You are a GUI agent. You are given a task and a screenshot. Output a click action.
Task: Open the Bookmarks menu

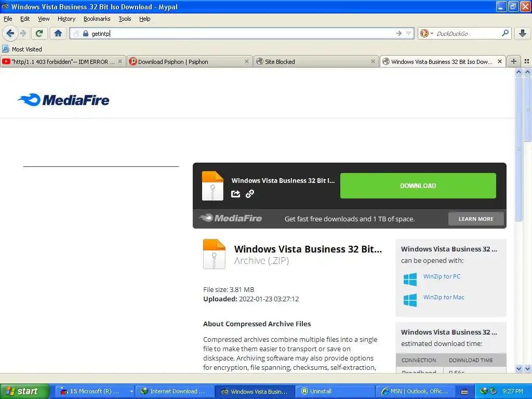coord(97,19)
